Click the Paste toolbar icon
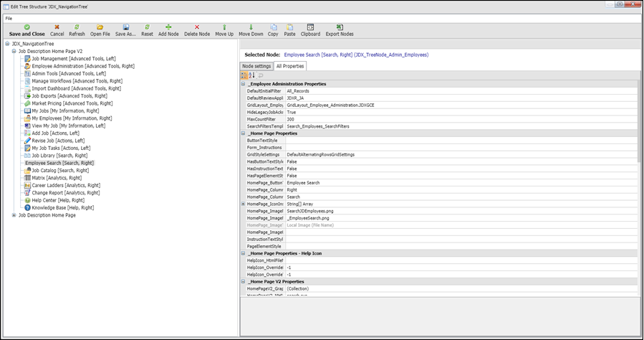Viewport: 644px width, 340px height. [x=289, y=27]
